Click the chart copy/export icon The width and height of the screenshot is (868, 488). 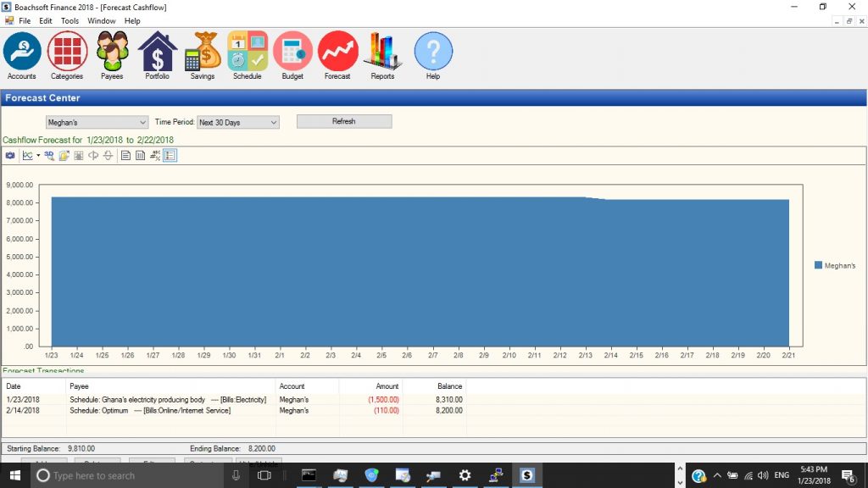pos(64,156)
